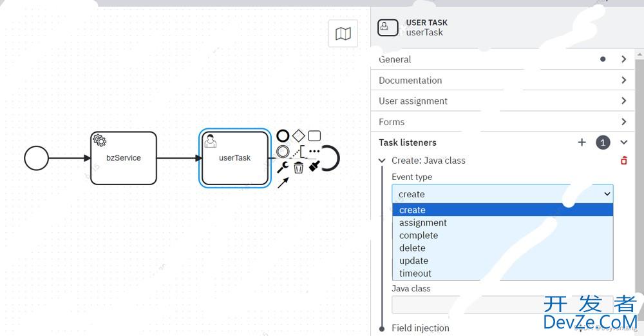
Task: Expand the General section
Action: click(x=502, y=59)
